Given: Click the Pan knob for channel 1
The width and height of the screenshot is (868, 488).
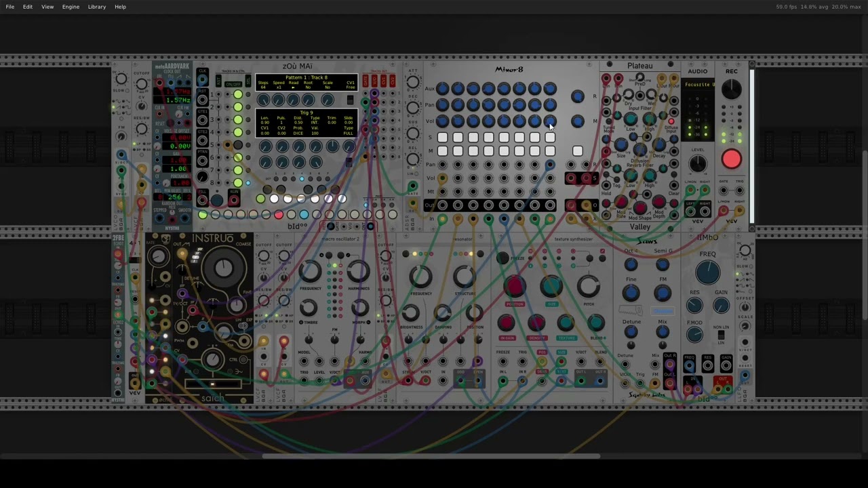Looking at the screenshot, I should click(442, 105).
